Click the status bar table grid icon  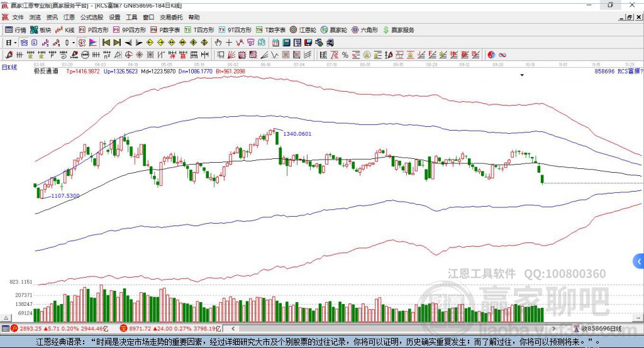5,329
